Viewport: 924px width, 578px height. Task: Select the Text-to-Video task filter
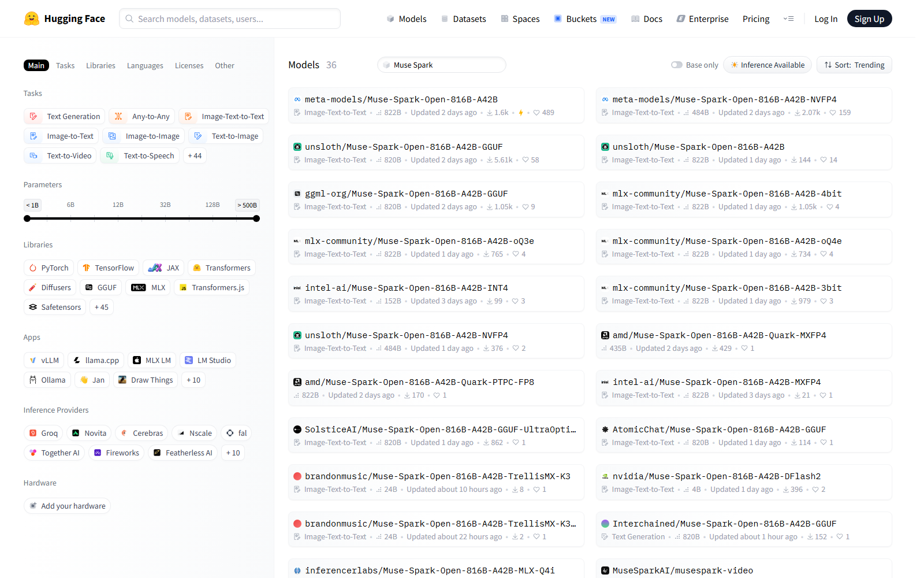click(60, 155)
